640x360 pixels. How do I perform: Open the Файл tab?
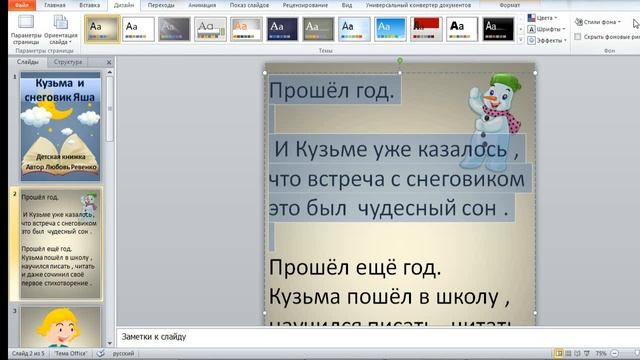pos(22,5)
